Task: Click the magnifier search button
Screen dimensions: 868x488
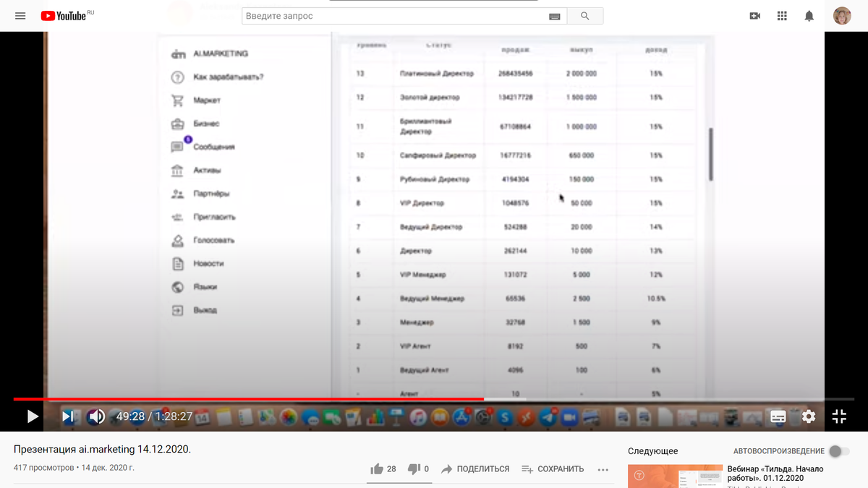Action: tap(585, 16)
